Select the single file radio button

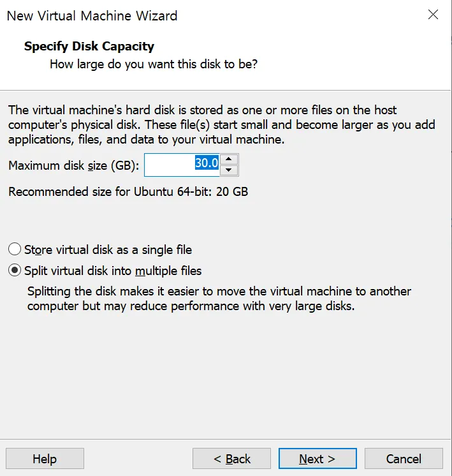coord(14,249)
